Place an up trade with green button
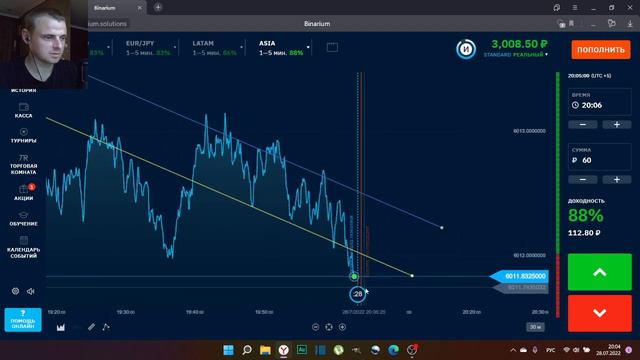The image size is (640, 360). pyautogui.click(x=600, y=272)
